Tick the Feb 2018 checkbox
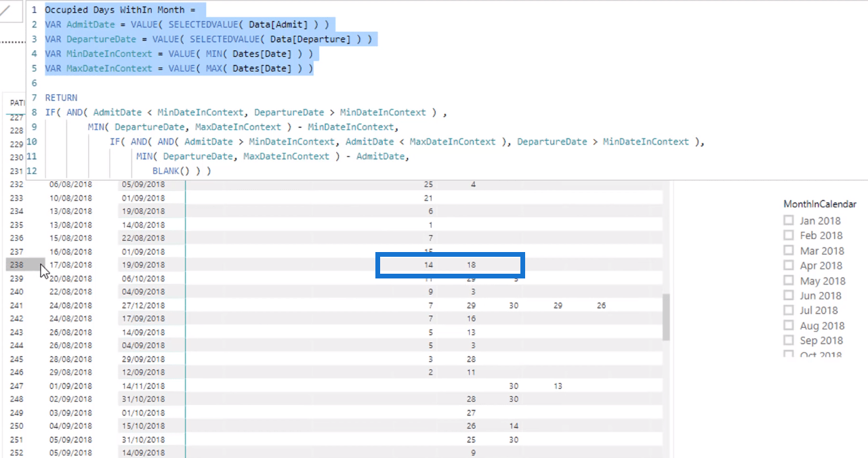This screenshot has width=868, height=458. [x=788, y=235]
